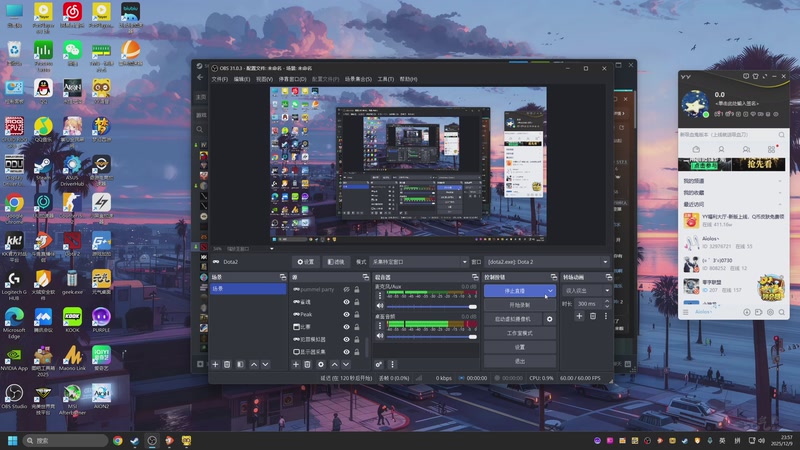
Task: Move the selected scene down
Action: pos(265,364)
